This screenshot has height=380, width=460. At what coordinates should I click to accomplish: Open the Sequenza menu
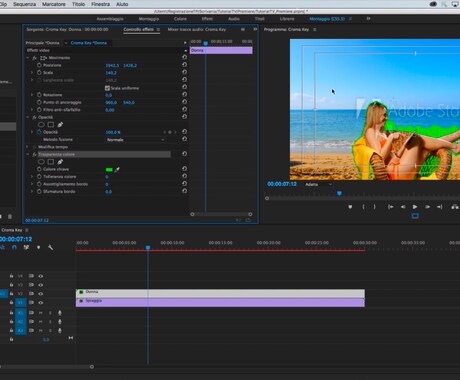24,4
